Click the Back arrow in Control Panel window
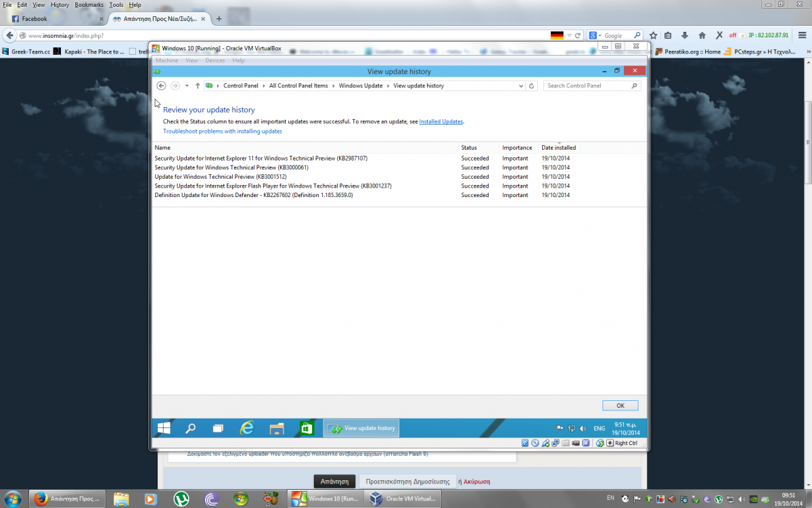The height and width of the screenshot is (508, 812). [161, 86]
